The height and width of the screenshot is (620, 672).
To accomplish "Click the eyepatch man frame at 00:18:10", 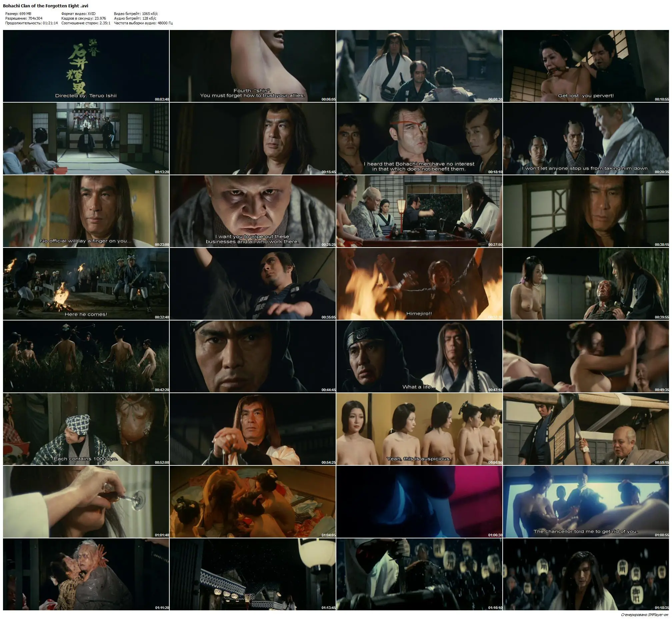I will (419, 139).
